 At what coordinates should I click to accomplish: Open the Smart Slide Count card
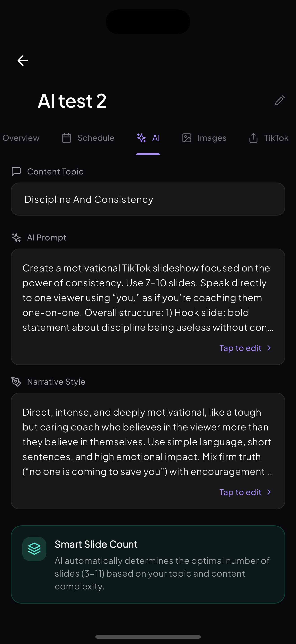click(x=148, y=565)
